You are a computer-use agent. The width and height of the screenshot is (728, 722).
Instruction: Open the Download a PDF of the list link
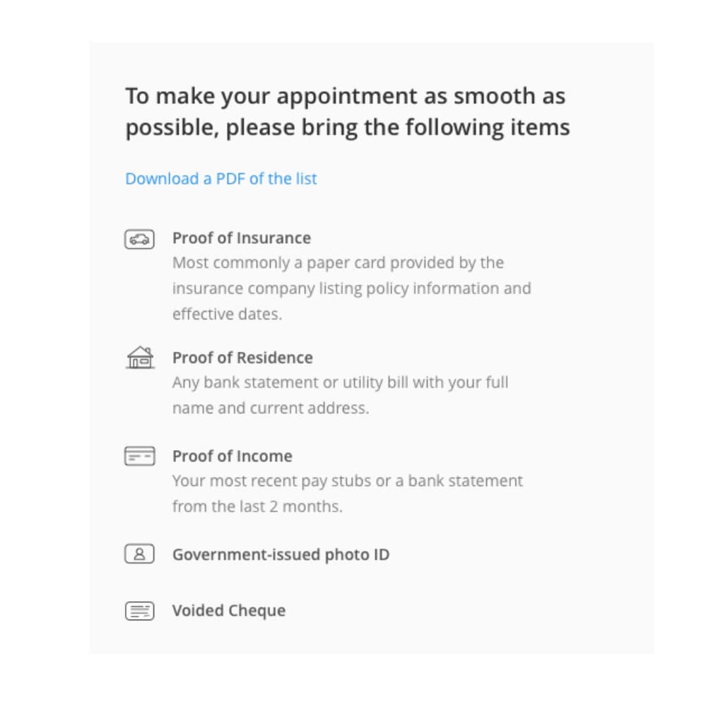tap(221, 179)
